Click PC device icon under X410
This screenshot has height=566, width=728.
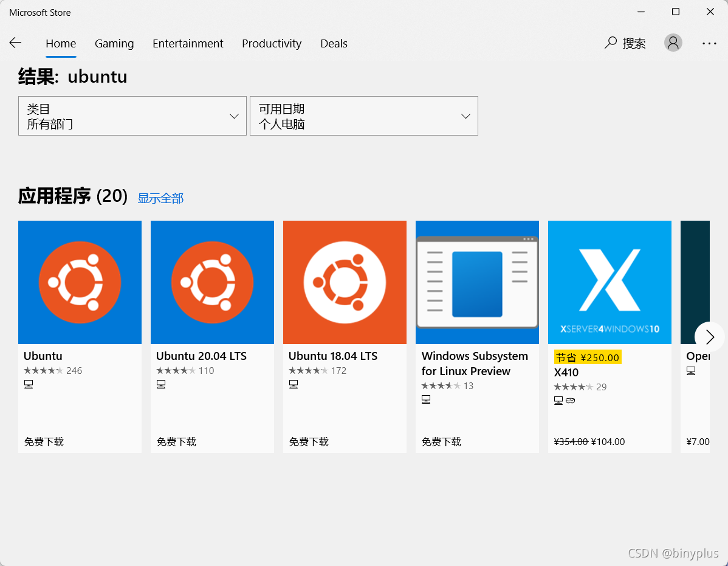(x=558, y=400)
